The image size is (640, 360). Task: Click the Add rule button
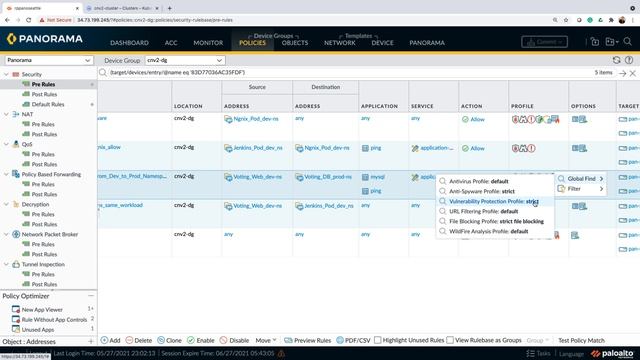(x=110, y=340)
